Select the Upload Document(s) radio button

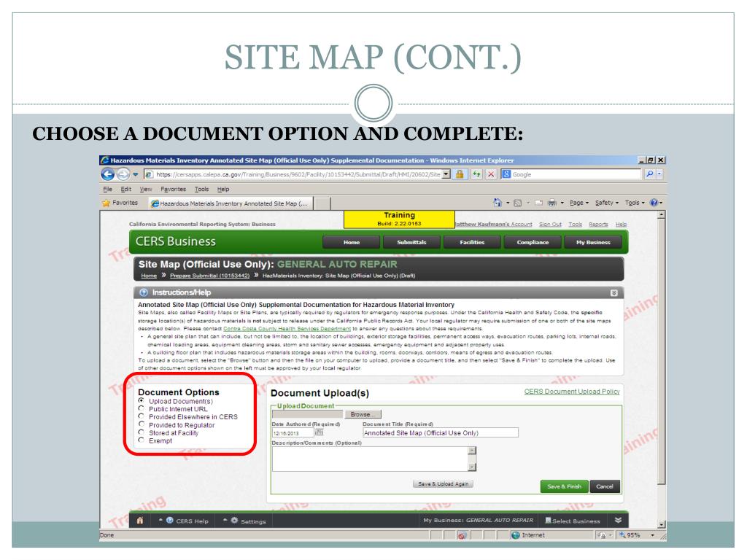(x=141, y=400)
